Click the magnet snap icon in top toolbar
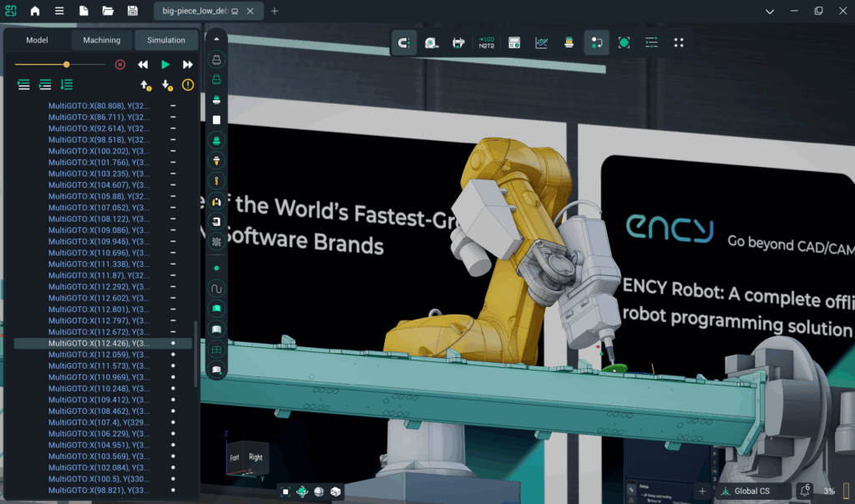855x504 pixels. coord(404,43)
